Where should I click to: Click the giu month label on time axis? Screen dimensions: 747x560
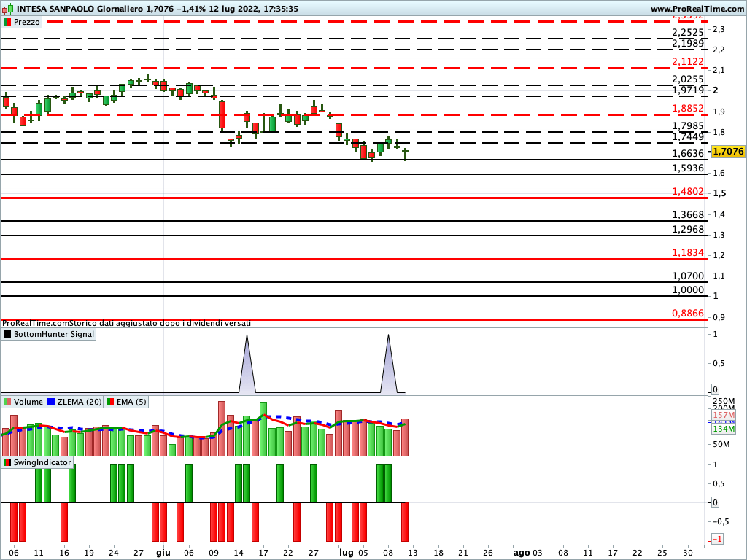click(163, 553)
